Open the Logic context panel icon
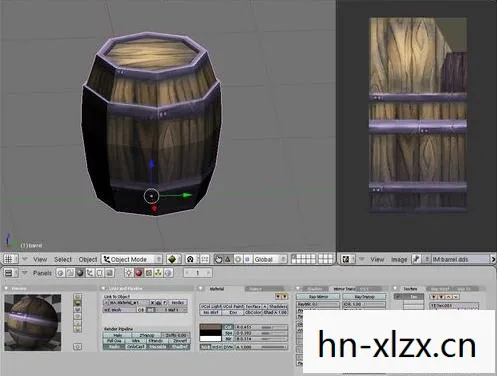Image resolution: width=497 pixels, height=376 pixels. (x=60, y=273)
